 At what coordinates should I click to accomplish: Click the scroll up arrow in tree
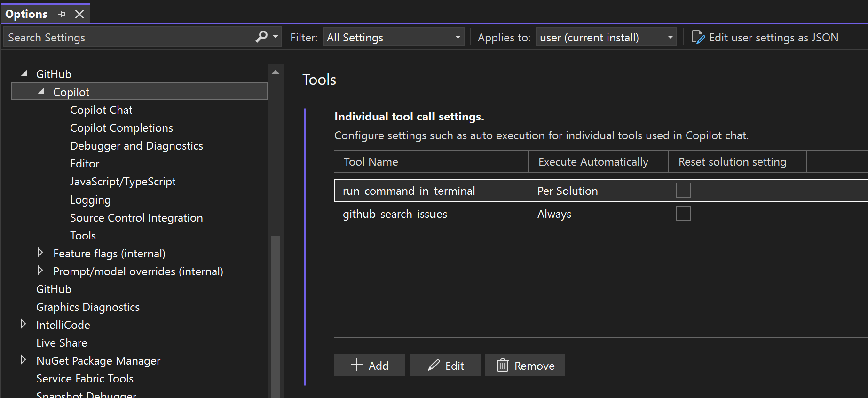pos(276,72)
